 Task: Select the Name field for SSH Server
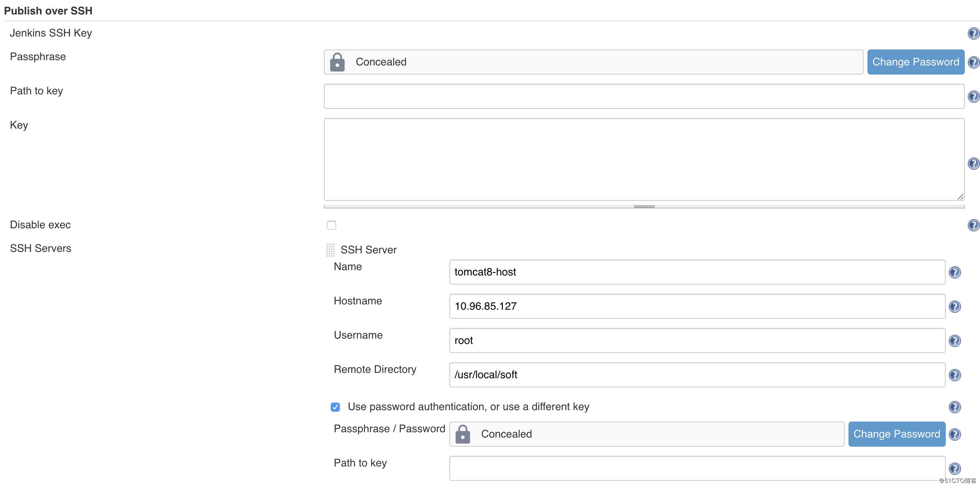click(x=696, y=272)
